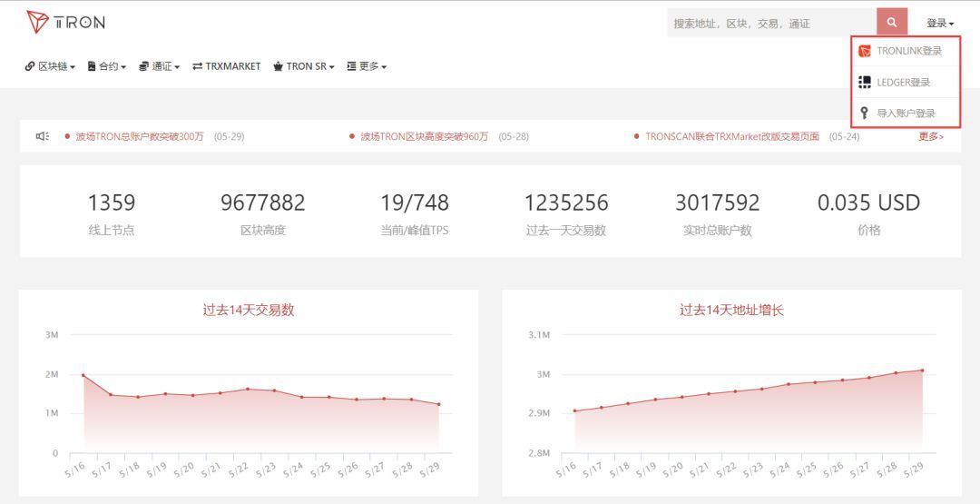Click the 19/748 TPS statistic
Screen dimensions: 980x504
(415, 213)
